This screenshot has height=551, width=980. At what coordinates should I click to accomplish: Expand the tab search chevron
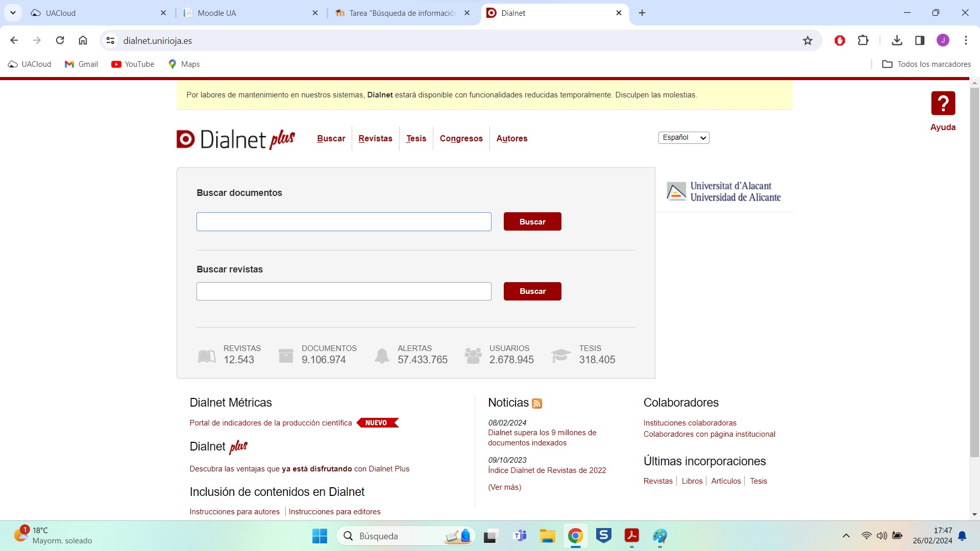click(13, 13)
